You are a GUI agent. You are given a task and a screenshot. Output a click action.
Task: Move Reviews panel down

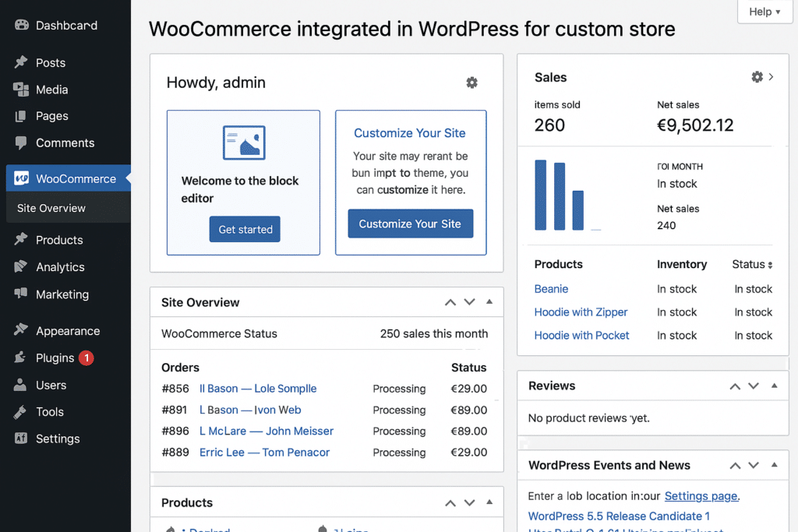tap(754, 386)
